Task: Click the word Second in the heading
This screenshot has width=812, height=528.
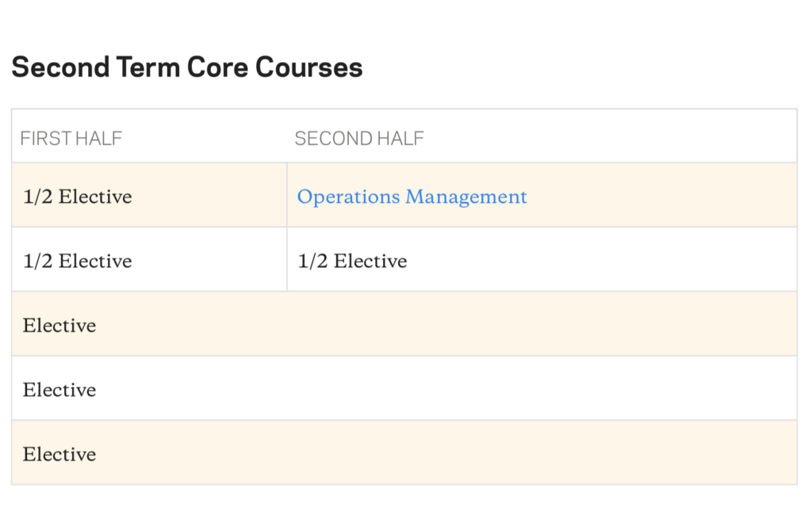Action: (x=60, y=67)
